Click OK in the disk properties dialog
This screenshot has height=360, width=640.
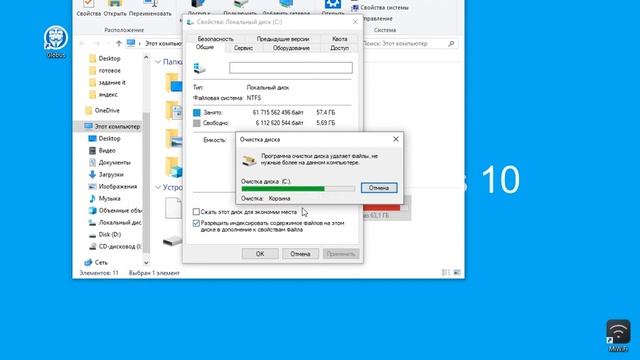click(260, 253)
